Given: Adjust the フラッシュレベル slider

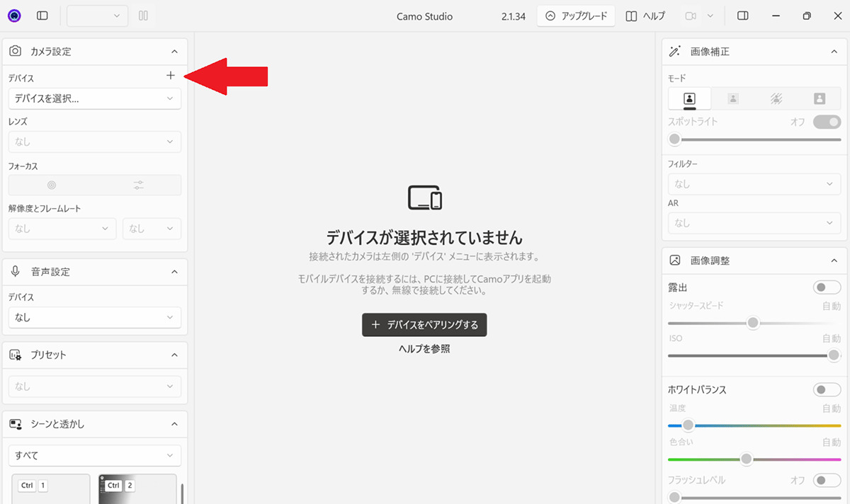Looking at the screenshot, I should 754,498.
